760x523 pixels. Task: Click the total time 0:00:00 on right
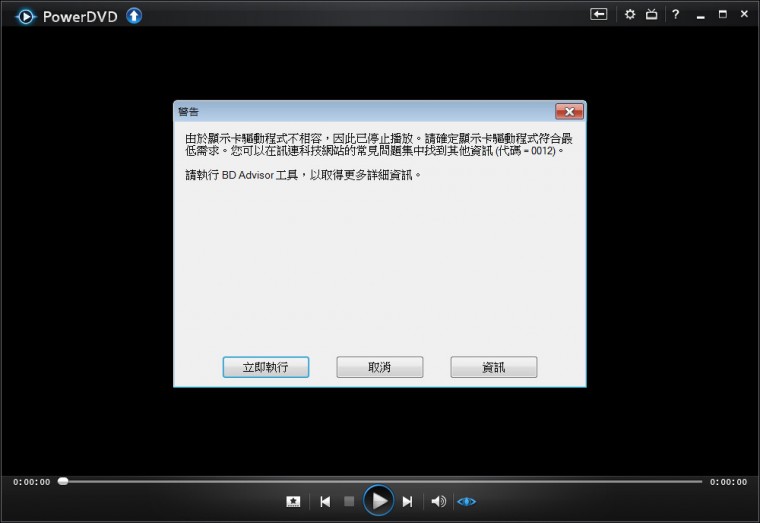click(728, 482)
